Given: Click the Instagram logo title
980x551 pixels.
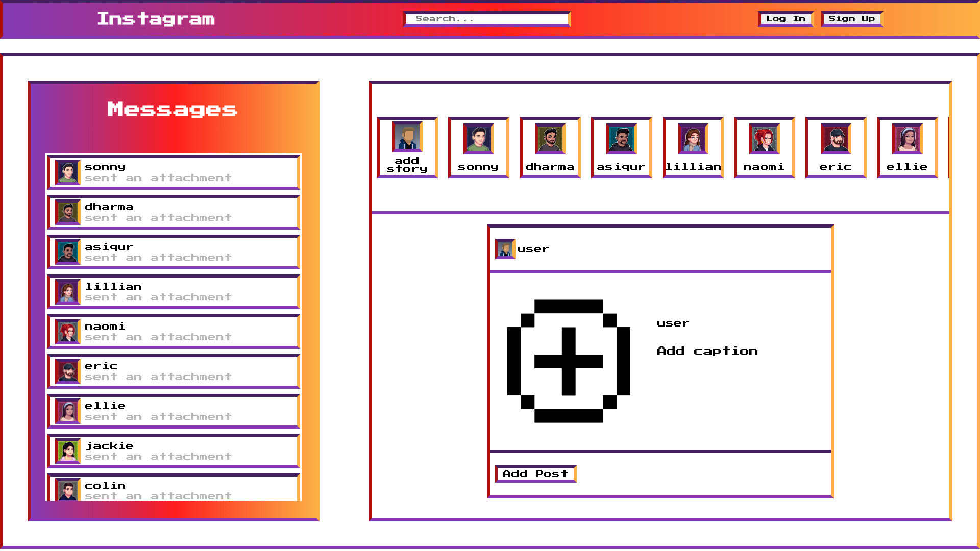Looking at the screenshot, I should pos(156,19).
